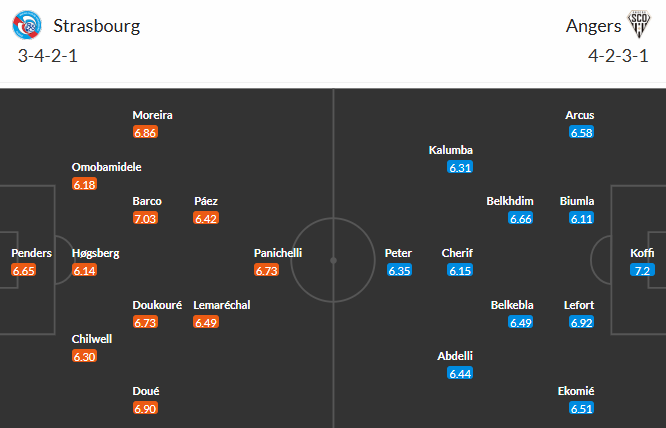
Task: Select player Kalumba
Action: (450, 150)
